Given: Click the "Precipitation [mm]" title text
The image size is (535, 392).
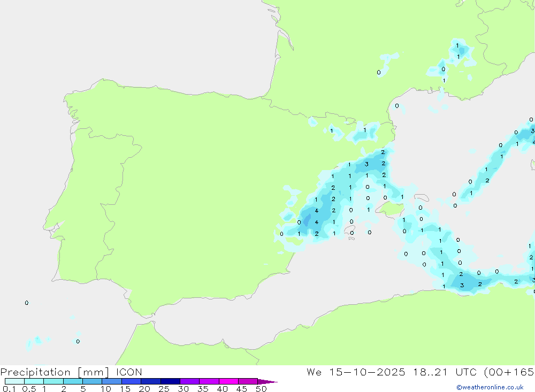Looking at the screenshot, I should click(55, 372).
